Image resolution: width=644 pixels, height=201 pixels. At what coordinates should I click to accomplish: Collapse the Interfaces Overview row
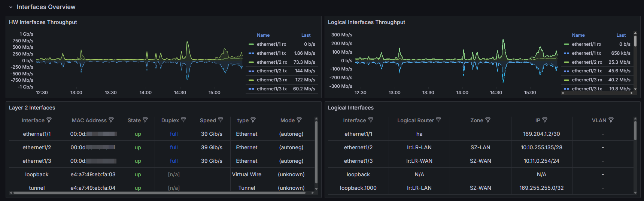click(x=11, y=7)
